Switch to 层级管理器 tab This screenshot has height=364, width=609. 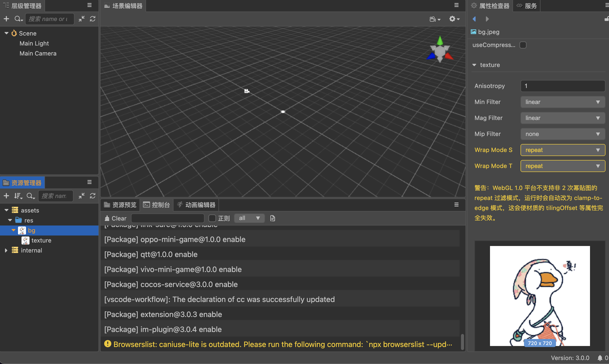(x=22, y=6)
